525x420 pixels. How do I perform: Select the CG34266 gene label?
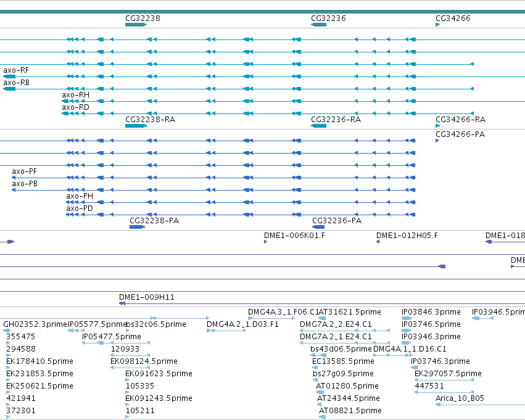tap(453, 18)
